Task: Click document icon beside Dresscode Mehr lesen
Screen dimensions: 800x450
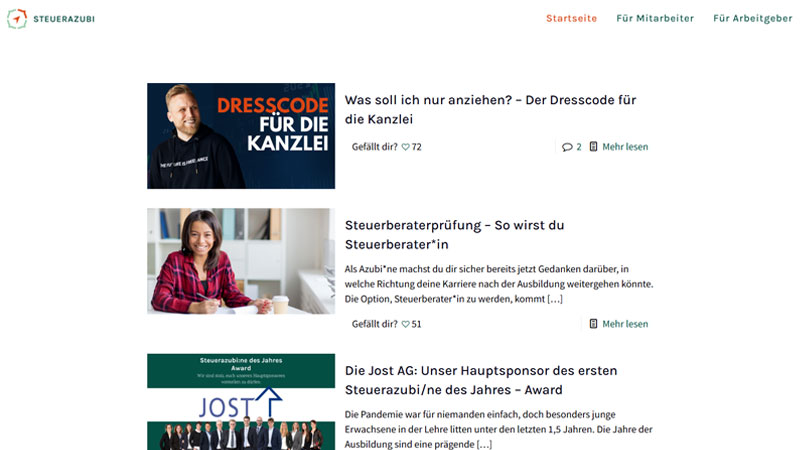Action: [x=593, y=146]
